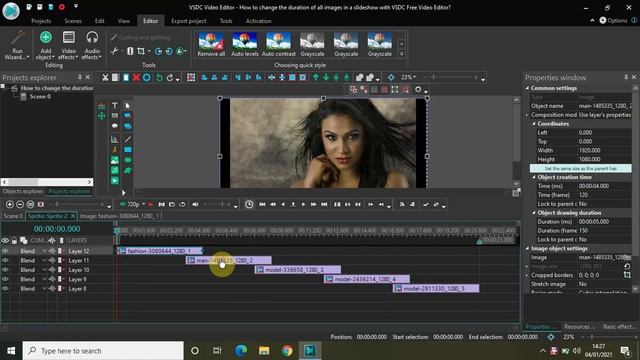Toggle visibility of Layer 8
Image resolution: width=640 pixels, height=360 pixels.
pos(5,289)
